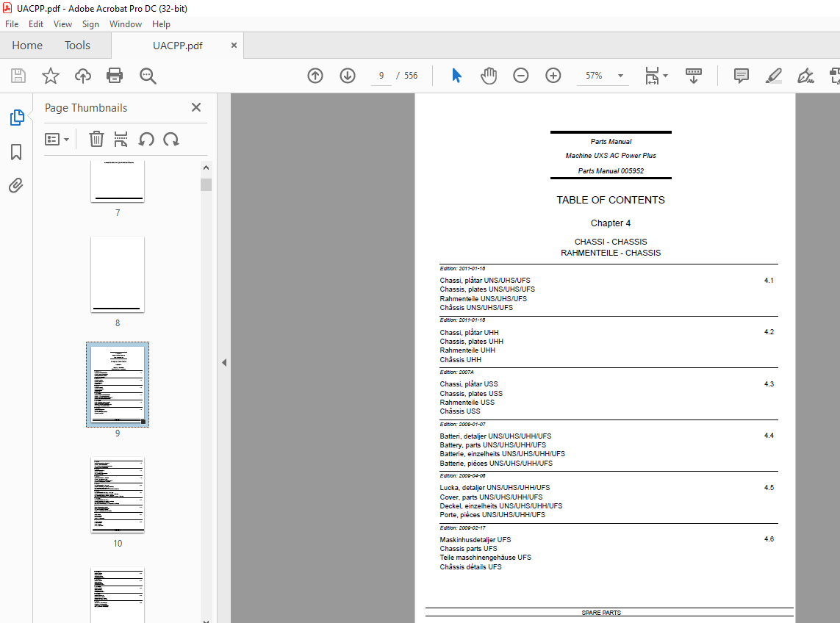Switch to the Home tab
The image size is (840, 623).
tap(27, 46)
